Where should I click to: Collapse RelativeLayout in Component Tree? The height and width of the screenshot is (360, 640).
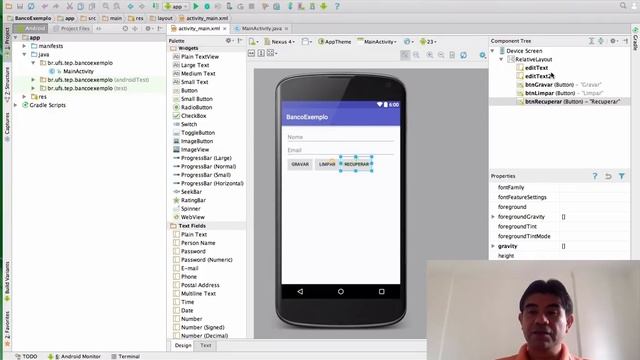click(501, 59)
